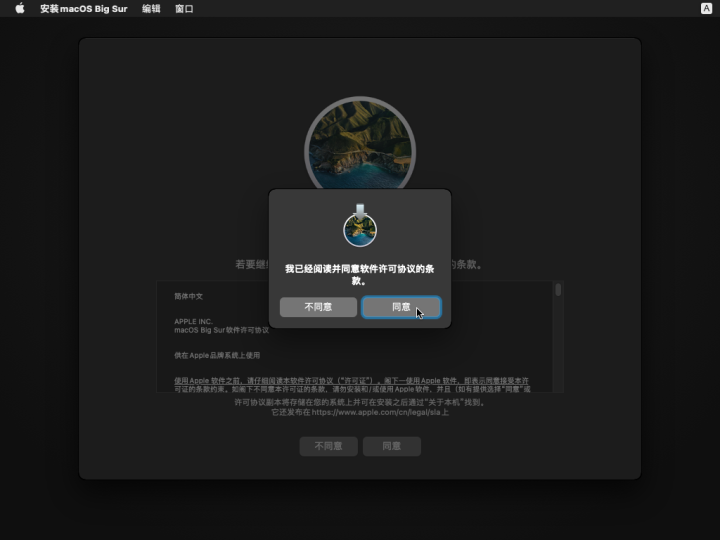720x540 pixels.
Task: Click the macOS Big Sur软件许可协议 line
Action: [x=221, y=330]
